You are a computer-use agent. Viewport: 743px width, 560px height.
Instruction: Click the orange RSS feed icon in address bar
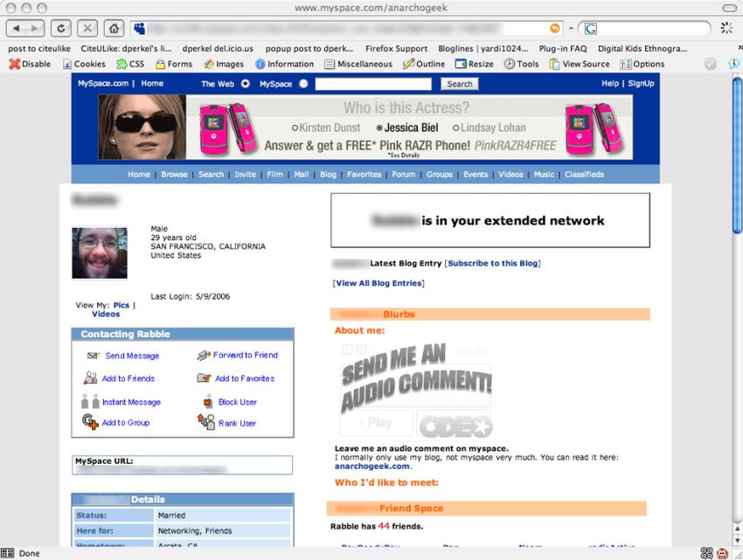click(x=554, y=29)
